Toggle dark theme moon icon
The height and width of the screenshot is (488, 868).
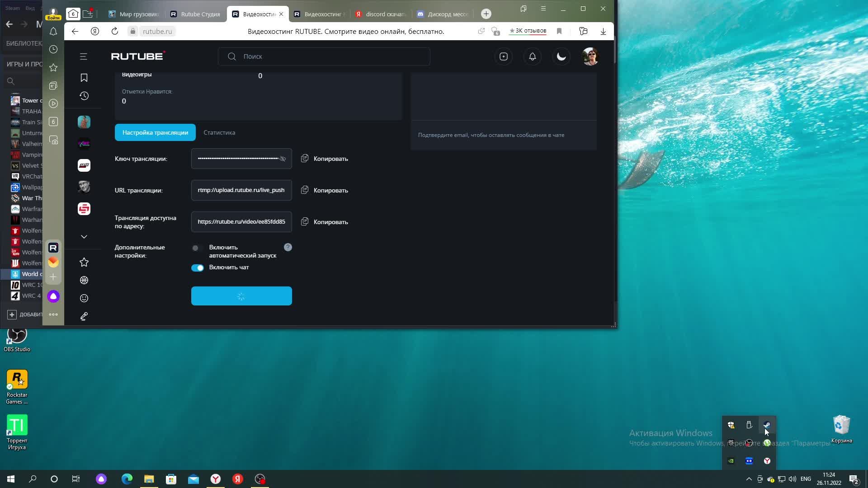[561, 56]
